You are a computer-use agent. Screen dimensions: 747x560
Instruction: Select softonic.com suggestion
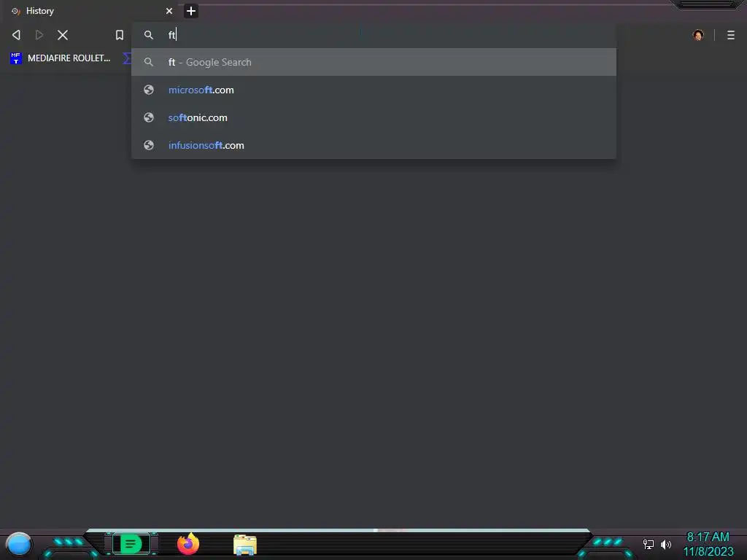click(374, 117)
